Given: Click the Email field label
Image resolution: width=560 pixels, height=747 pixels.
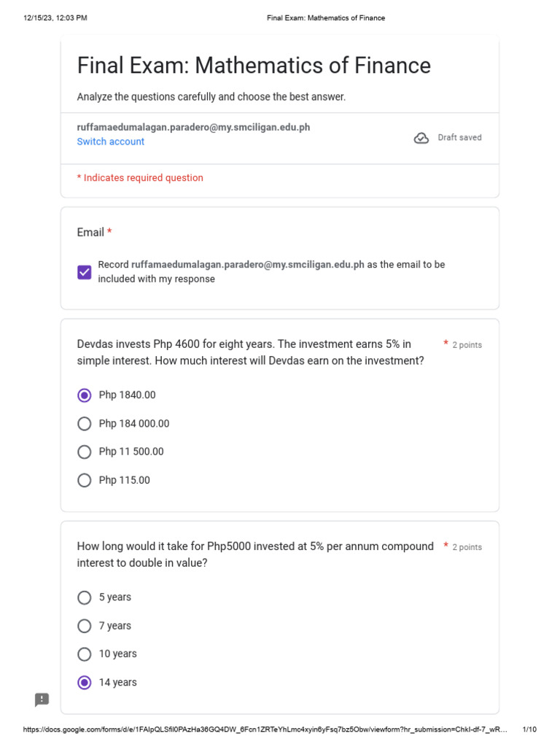Looking at the screenshot, I should (90, 232).
